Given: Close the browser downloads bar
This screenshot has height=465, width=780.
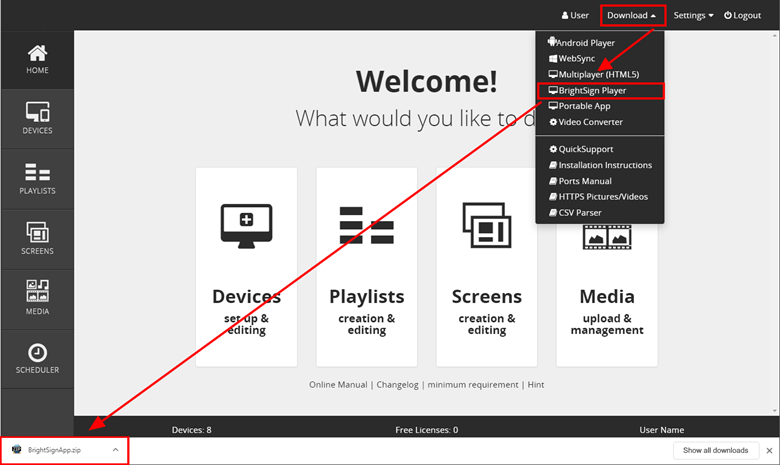Looking at the screenshot, I should [769, 451].
